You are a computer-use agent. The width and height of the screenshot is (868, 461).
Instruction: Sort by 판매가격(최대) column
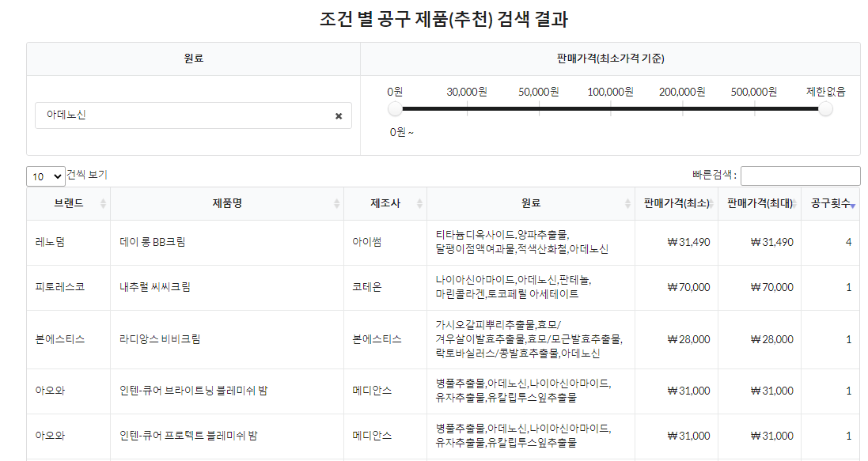[760, 204]
